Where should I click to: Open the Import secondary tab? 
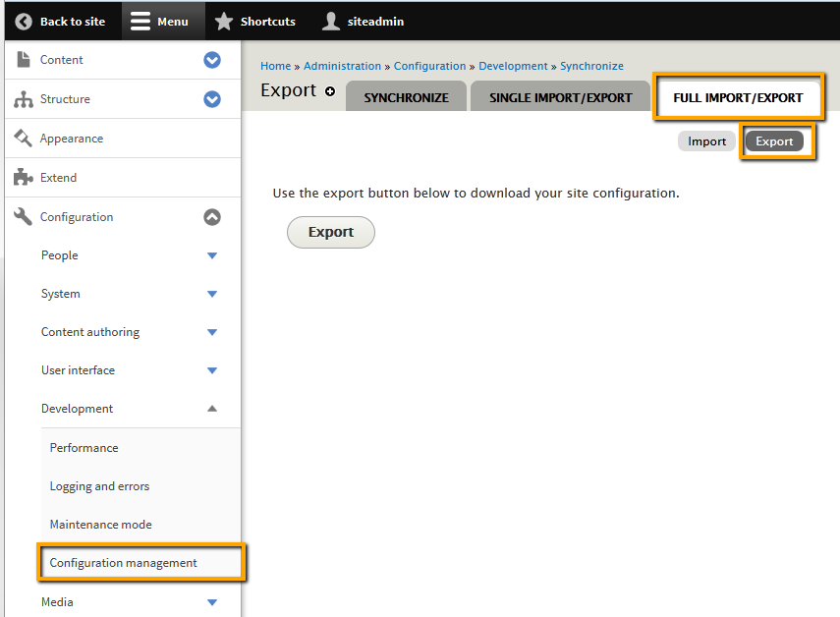(x=706, y=141)
